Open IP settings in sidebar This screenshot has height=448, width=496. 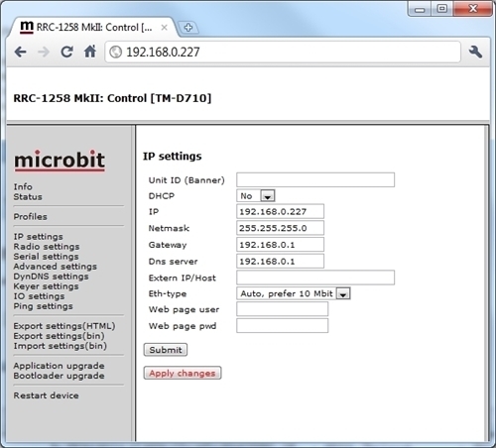tap(38, 237)
